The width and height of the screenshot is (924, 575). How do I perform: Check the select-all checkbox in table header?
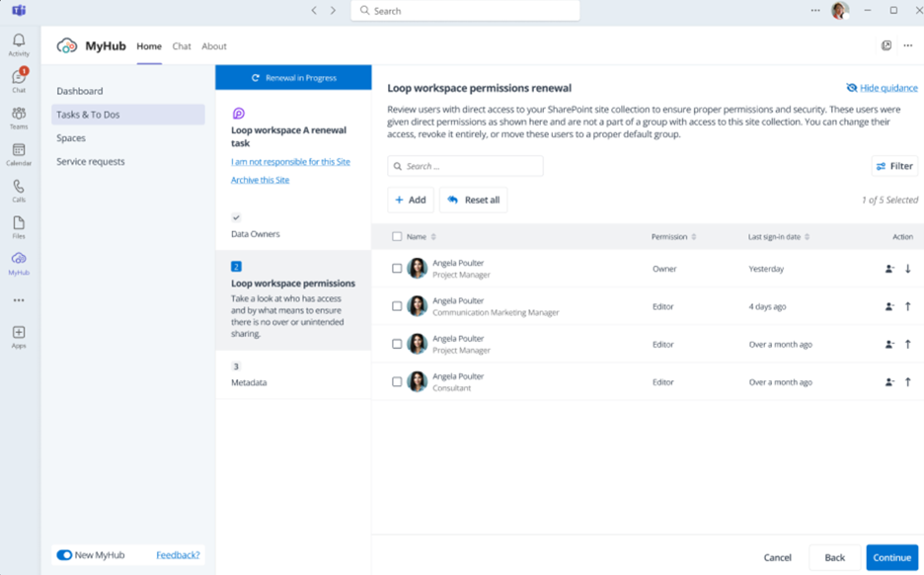[x=397, y=237]
